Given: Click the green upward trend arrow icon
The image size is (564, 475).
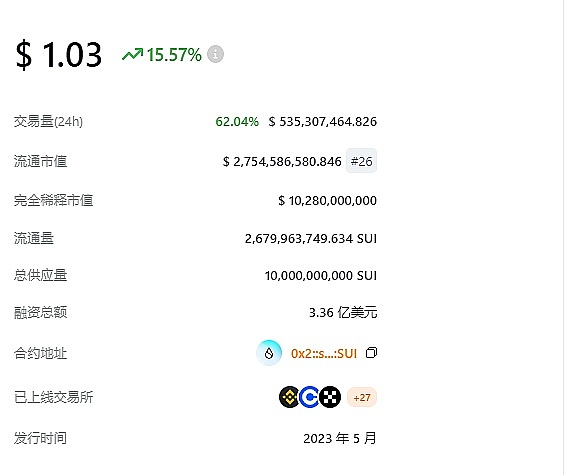Looking at the screenshot, I should coord(132,55).
